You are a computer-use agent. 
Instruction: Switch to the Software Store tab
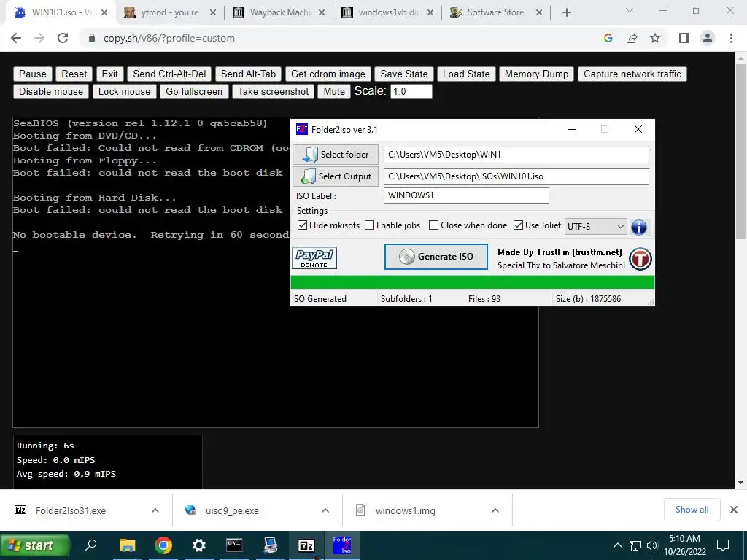click(495, 13)
